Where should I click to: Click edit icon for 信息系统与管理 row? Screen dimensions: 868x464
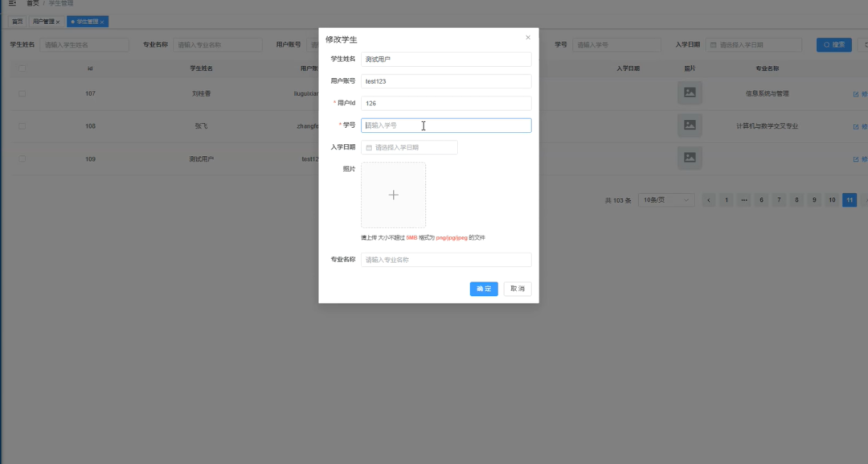[857, 94]
